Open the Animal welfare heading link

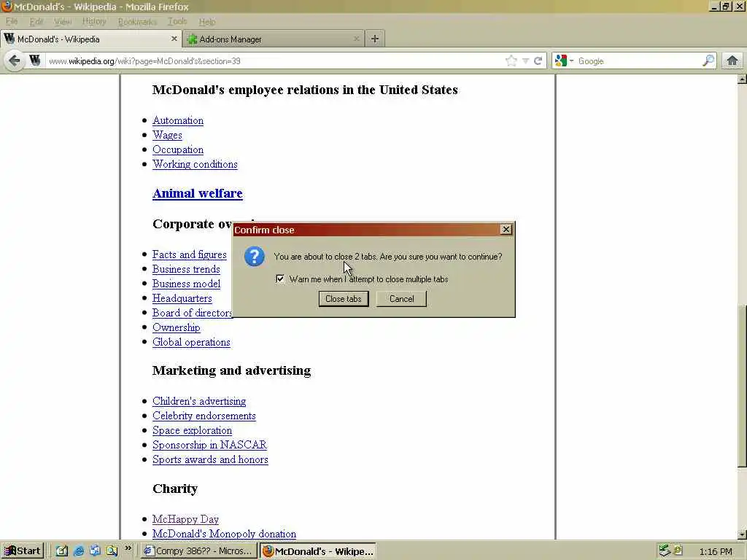(197, 193)
